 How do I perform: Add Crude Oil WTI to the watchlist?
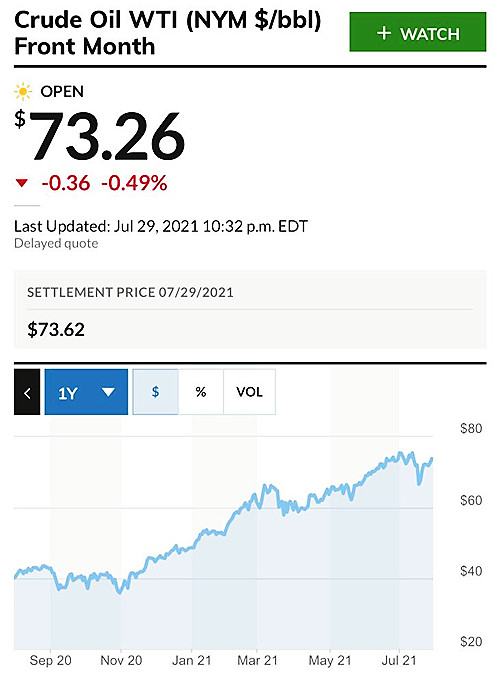coord(418,32)
